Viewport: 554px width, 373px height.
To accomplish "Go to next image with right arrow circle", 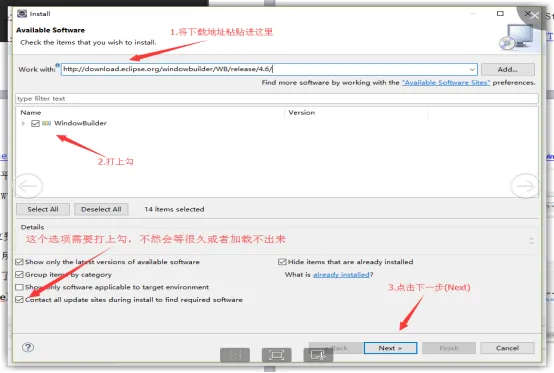I will point(525,186).
